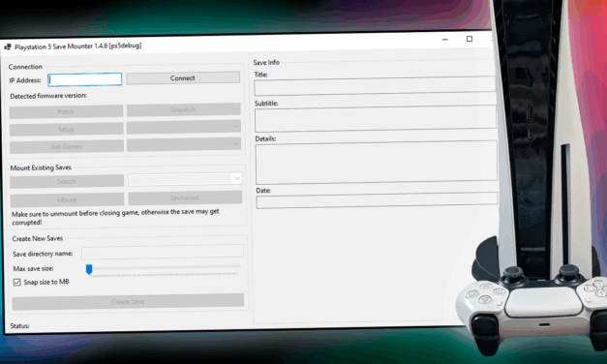Viewport: 607px width, 364px height.
Task: Minimize the Save Mounter window
Action: click(445, 40)
